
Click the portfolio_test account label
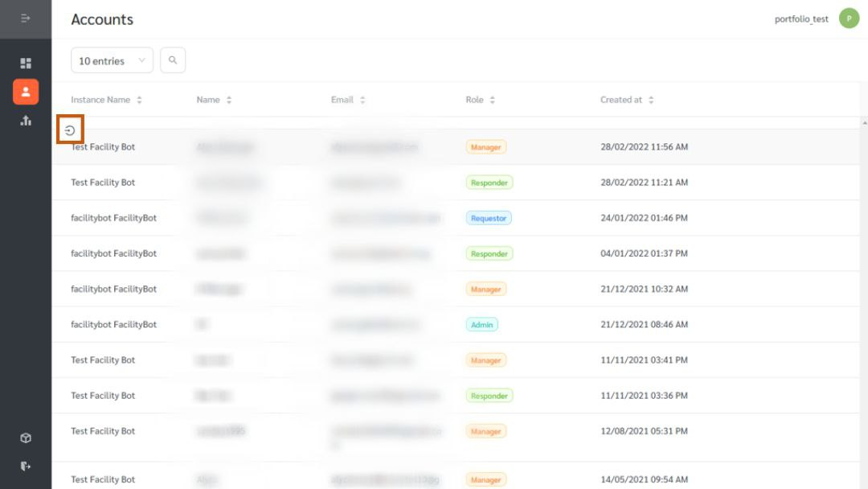pyautogui.click(x=801, y=18)
